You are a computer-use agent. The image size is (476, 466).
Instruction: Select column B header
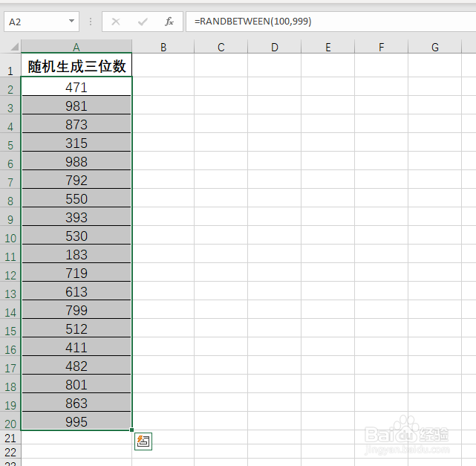163,47
